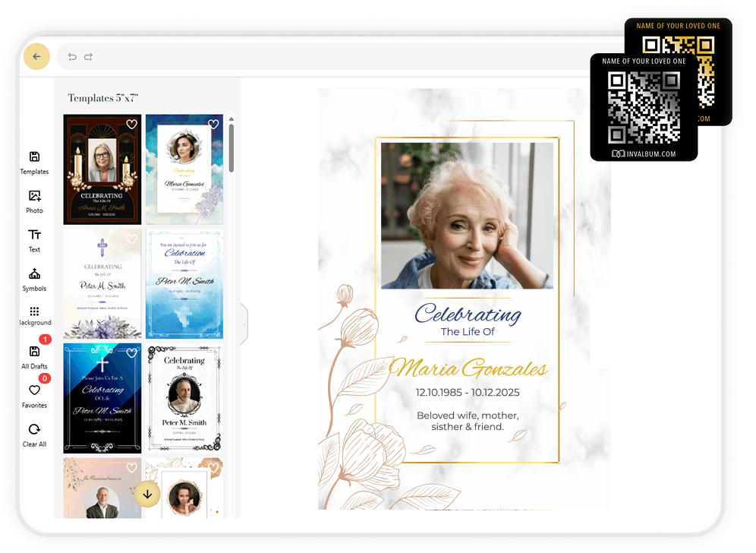
Task: Select the Text tool
Action: coord(34,240)
